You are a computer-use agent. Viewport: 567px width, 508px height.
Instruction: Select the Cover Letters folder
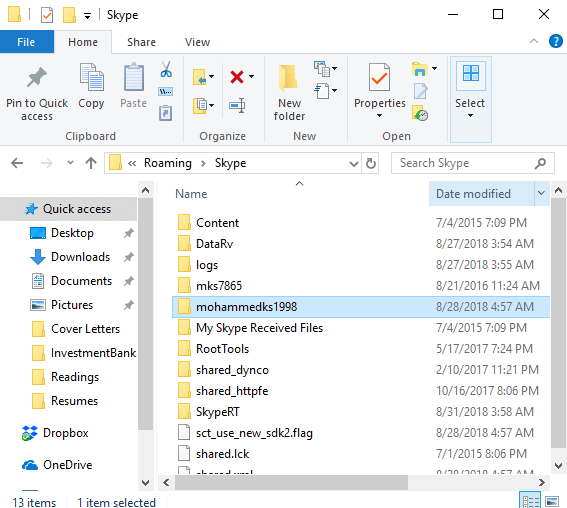(x=85, y=329)
